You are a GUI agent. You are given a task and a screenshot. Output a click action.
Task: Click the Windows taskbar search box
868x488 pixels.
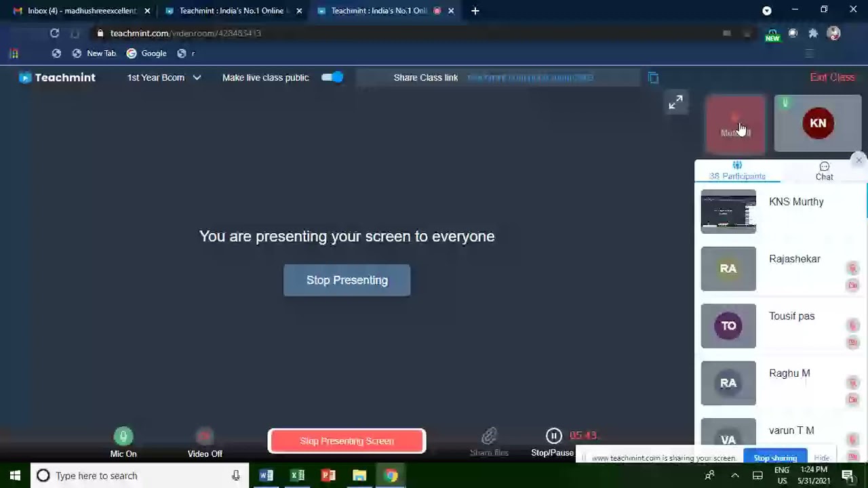139,476
